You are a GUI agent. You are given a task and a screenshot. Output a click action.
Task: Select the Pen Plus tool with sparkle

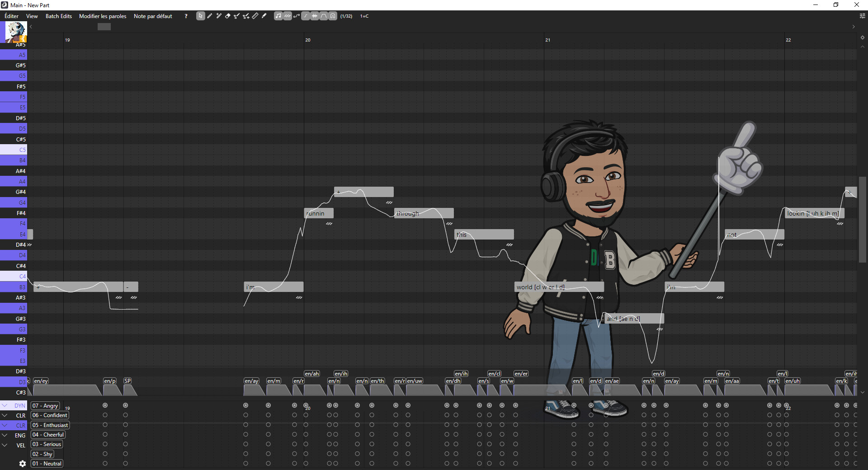click(219, 16)
